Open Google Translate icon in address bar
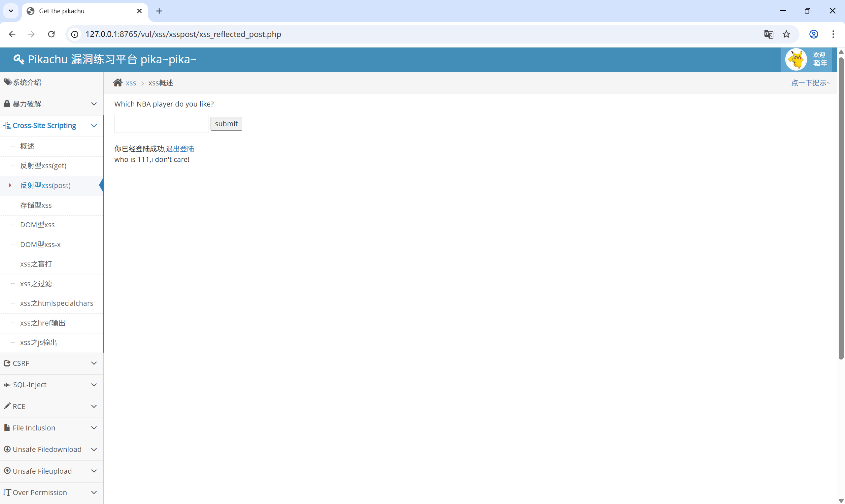The height and width of the screenshot is (504, 845). (768, 34)
